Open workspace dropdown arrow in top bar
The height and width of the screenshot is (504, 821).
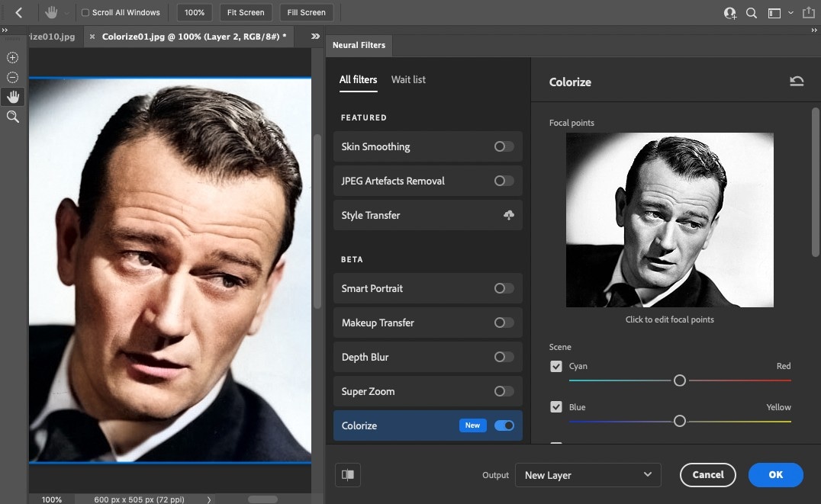coord(790,12)
